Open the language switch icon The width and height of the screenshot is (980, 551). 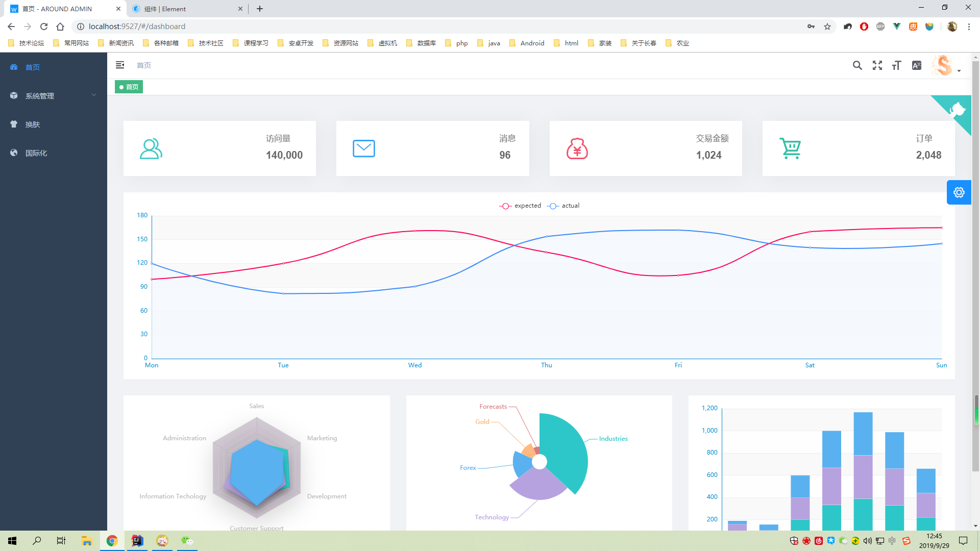tap(917, 65)
